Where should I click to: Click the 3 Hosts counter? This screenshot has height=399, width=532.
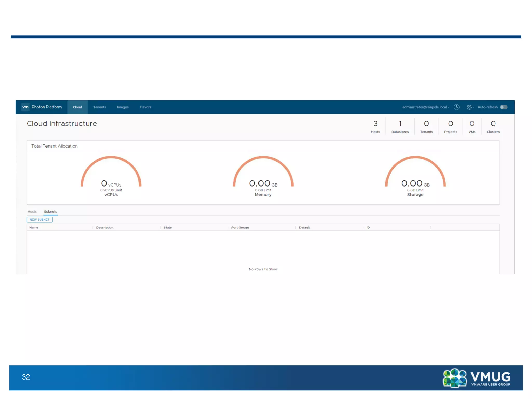pyautogui.click(x=375, y=127)
